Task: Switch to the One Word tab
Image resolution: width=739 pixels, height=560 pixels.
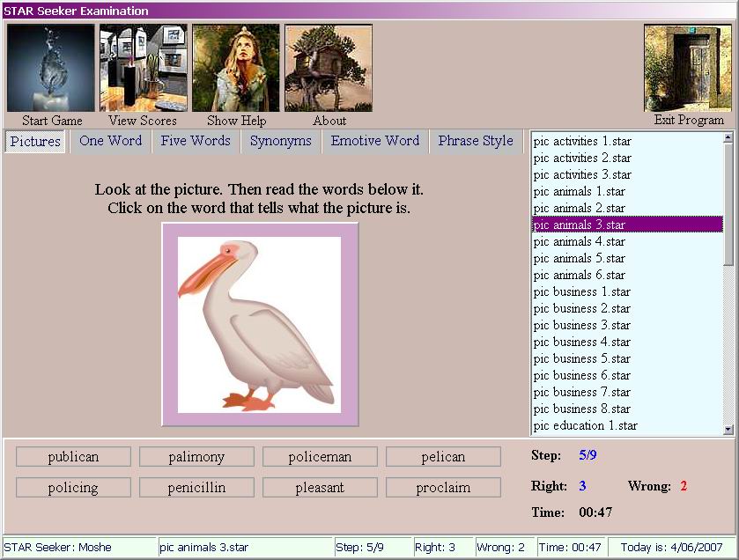Action: 110,141
